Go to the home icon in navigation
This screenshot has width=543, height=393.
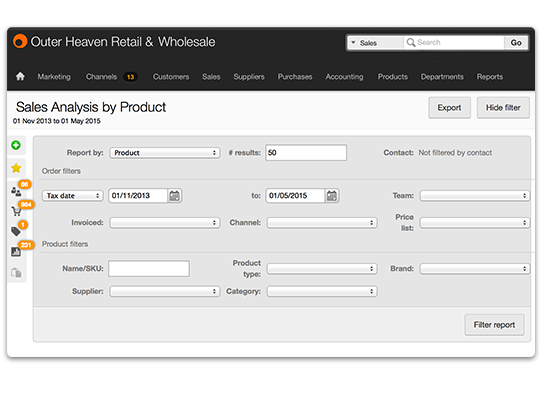[20, 76]
